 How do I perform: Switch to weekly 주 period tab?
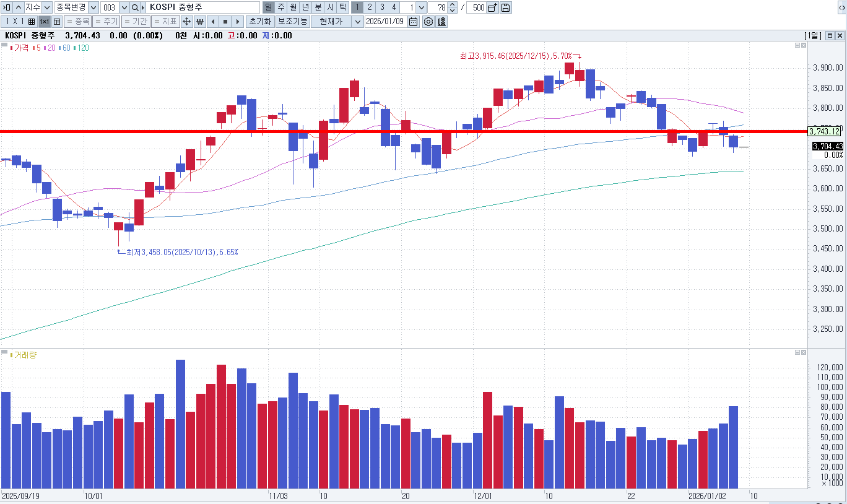point(281,7)
